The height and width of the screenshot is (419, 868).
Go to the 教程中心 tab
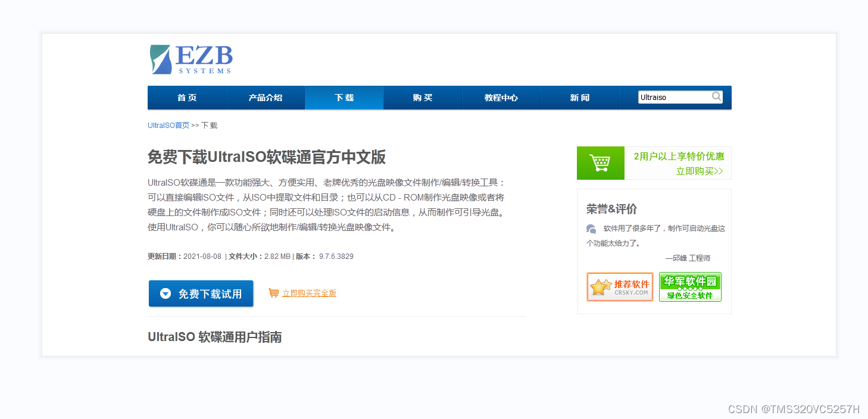(x=501, y=98)
